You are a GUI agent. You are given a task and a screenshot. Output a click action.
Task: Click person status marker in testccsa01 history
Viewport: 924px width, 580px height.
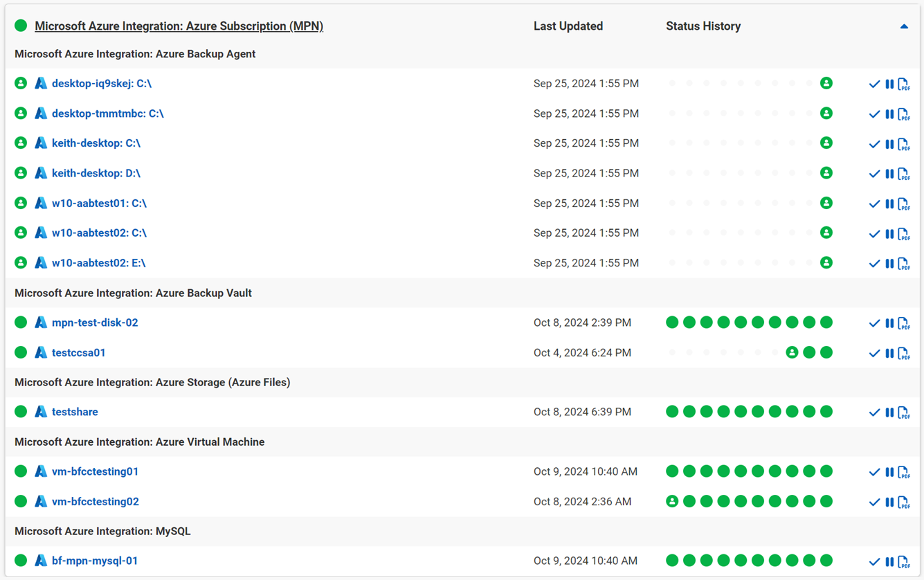(x=792, y=352)
